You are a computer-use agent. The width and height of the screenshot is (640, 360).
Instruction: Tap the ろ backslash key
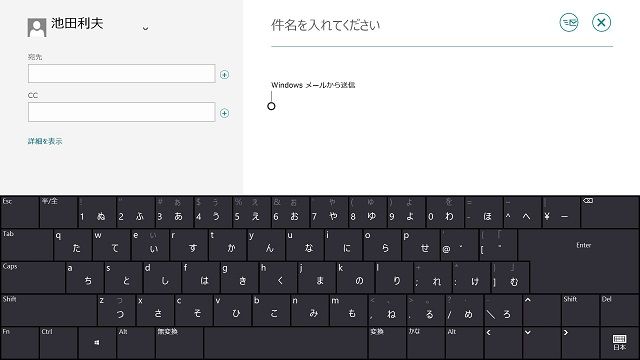click(x=503, y=310)
